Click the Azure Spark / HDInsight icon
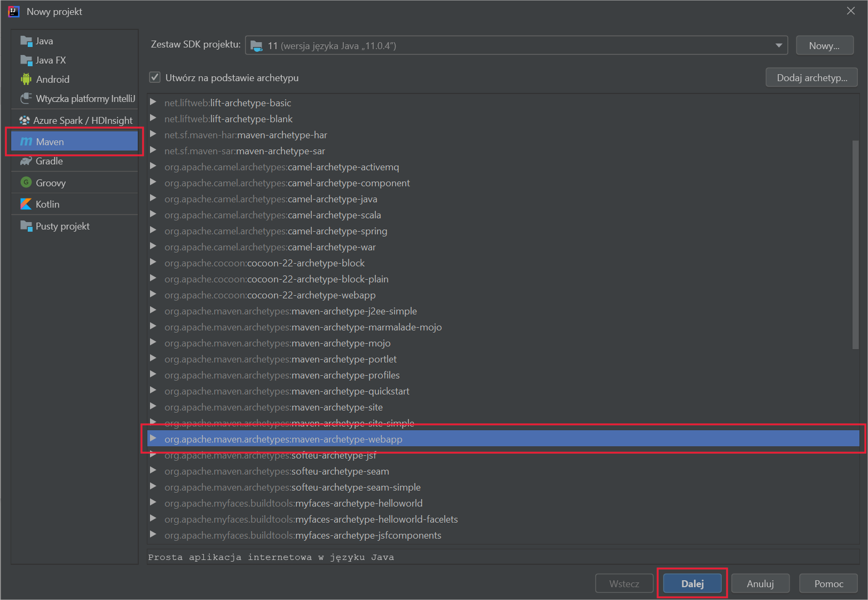 (25, 120)
